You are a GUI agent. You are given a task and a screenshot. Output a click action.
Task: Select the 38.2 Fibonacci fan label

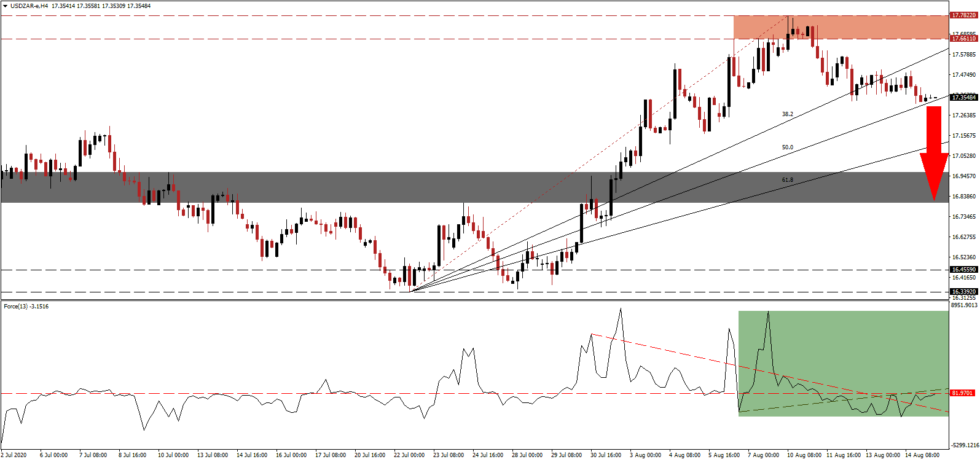tap(787, 114)
